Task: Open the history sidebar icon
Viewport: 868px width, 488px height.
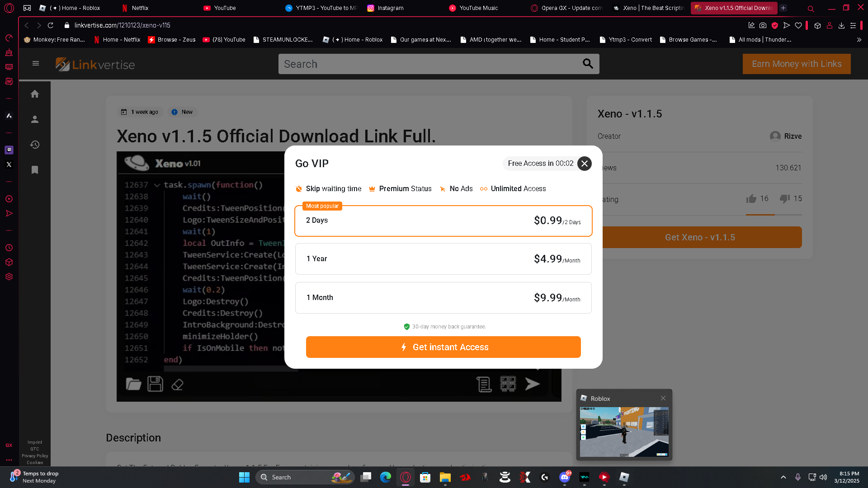Action: click(x=35, y=145)
